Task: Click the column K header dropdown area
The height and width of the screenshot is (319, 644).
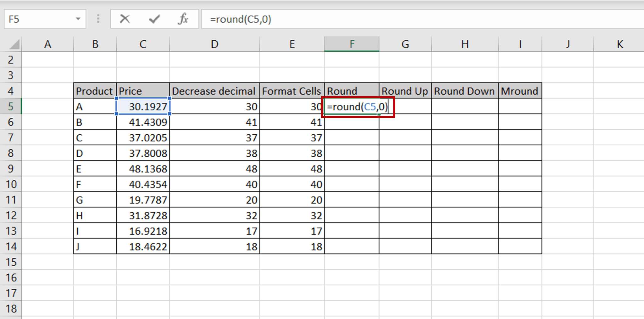Action: point(619,44)
